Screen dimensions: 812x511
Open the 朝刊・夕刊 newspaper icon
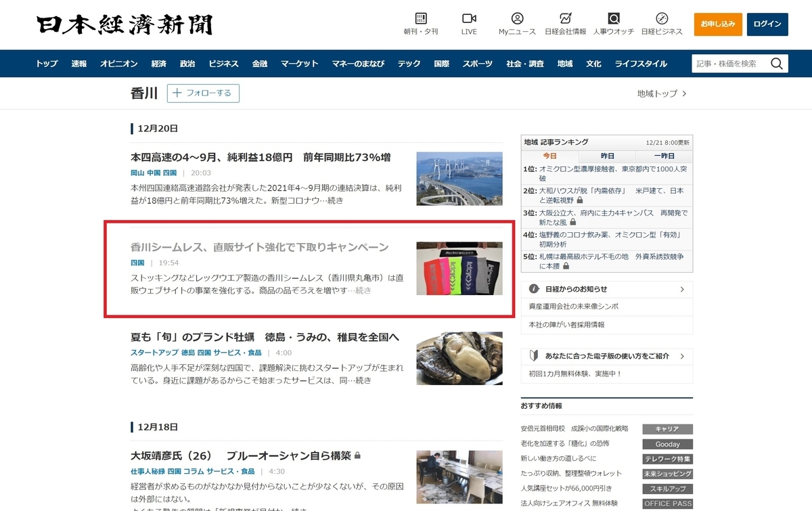[x=421, y=19]
